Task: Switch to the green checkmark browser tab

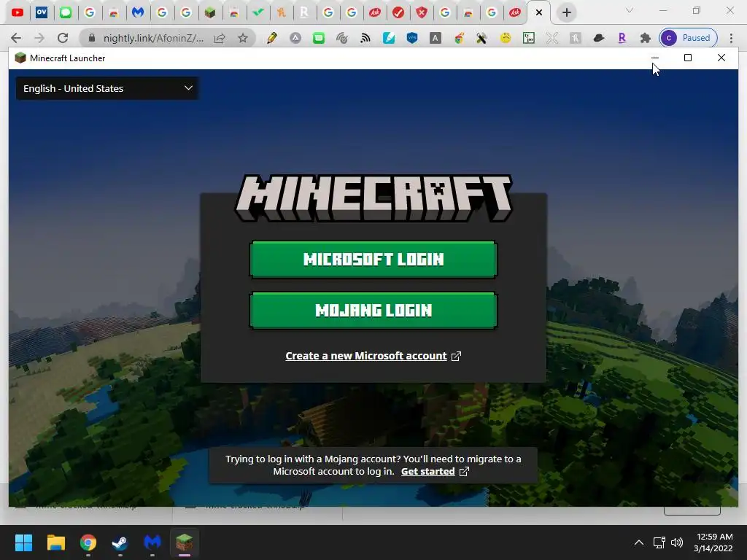Action: (x=258, y=12)
